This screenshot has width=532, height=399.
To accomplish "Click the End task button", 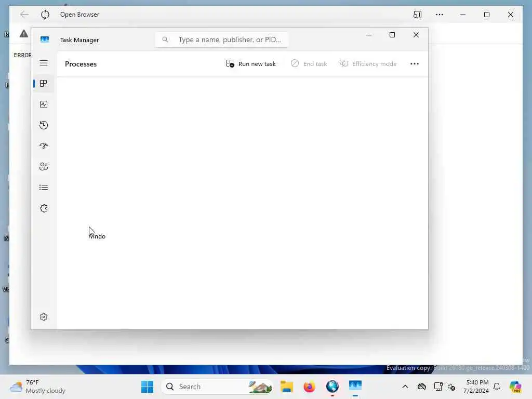I will (309, 64).
